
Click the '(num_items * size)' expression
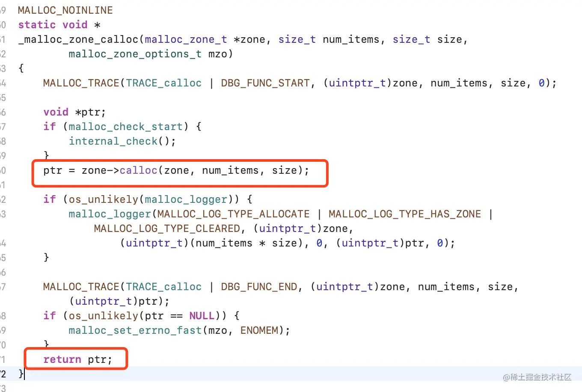click(x=246, y=243)
